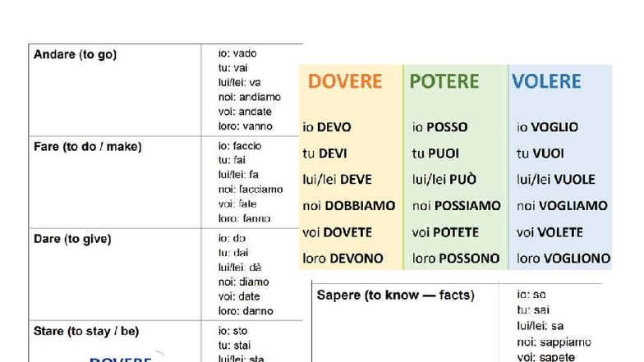Select the 'Dare (to give)' heading

click(x=72, y=240)
